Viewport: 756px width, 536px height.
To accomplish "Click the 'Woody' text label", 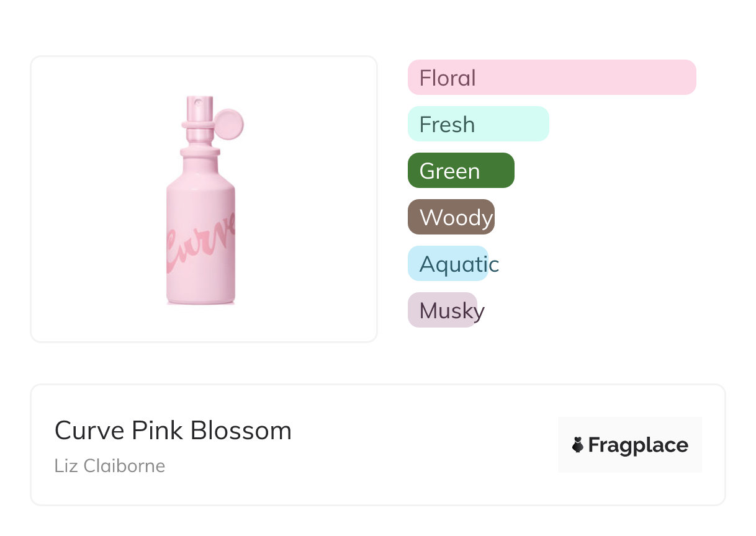I will [x=456, y=218].
